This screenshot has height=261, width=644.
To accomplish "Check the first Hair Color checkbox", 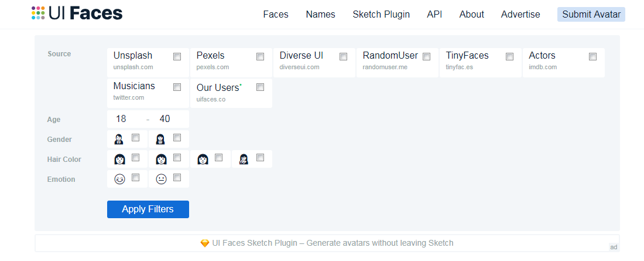I will [x=136, y=158].
